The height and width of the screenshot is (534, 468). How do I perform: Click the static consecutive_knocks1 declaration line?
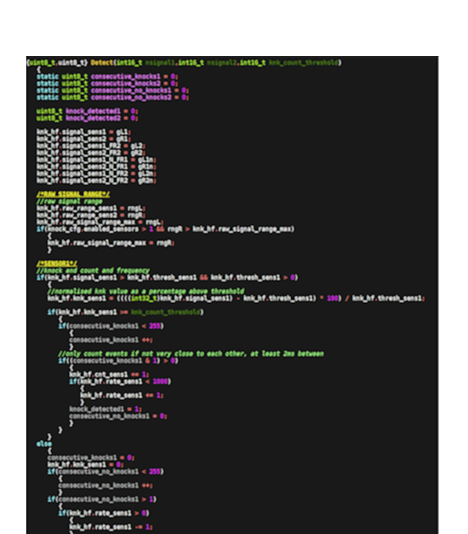tap(107, 77)
